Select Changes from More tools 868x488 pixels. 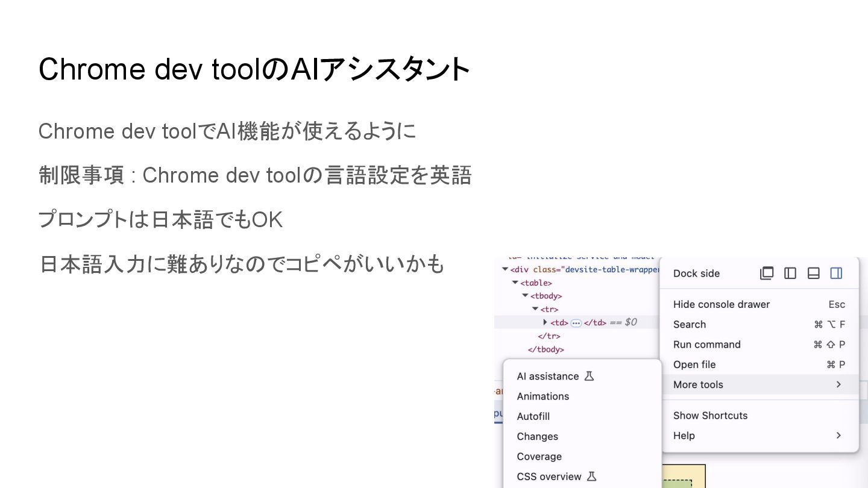click(582, 436)
